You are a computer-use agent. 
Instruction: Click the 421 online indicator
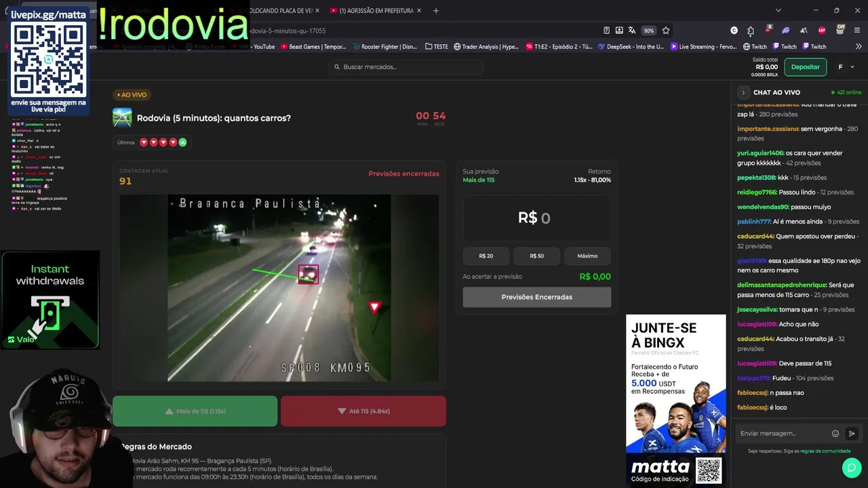click(846, 92)
